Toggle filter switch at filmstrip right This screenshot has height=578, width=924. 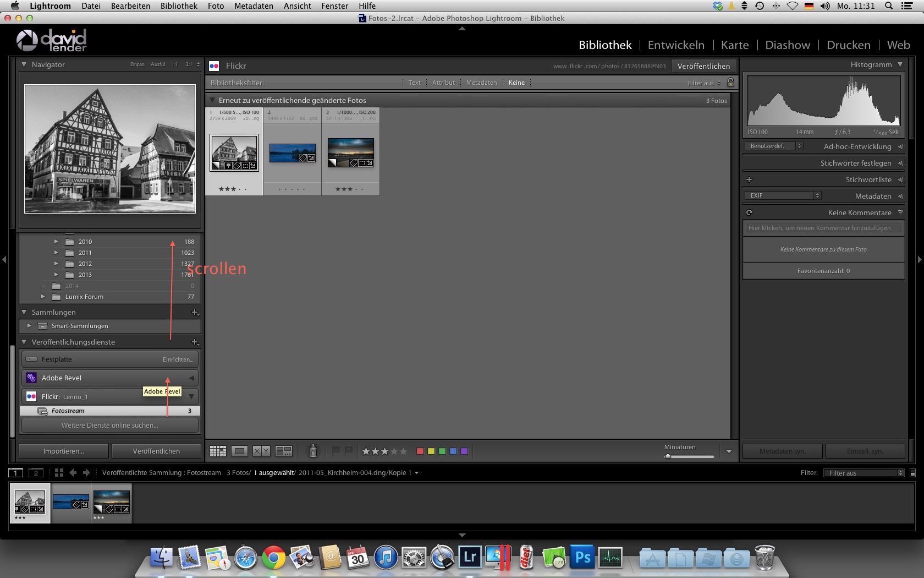(912, 473)
